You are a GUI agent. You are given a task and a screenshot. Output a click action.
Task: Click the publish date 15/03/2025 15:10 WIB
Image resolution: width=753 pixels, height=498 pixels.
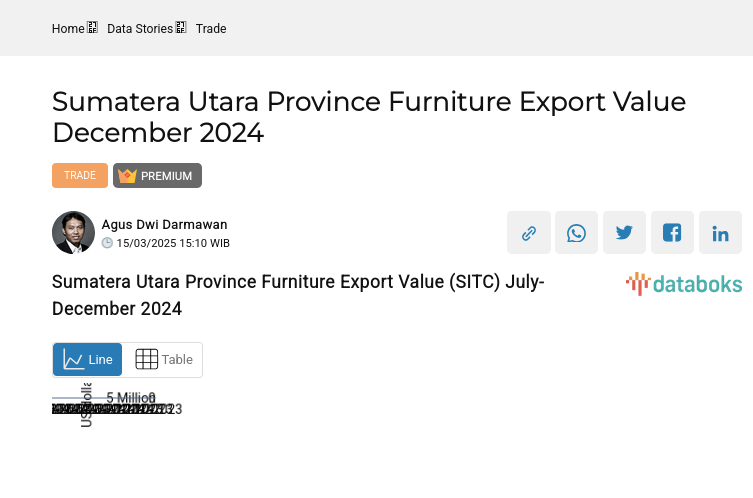click(173, 243)
